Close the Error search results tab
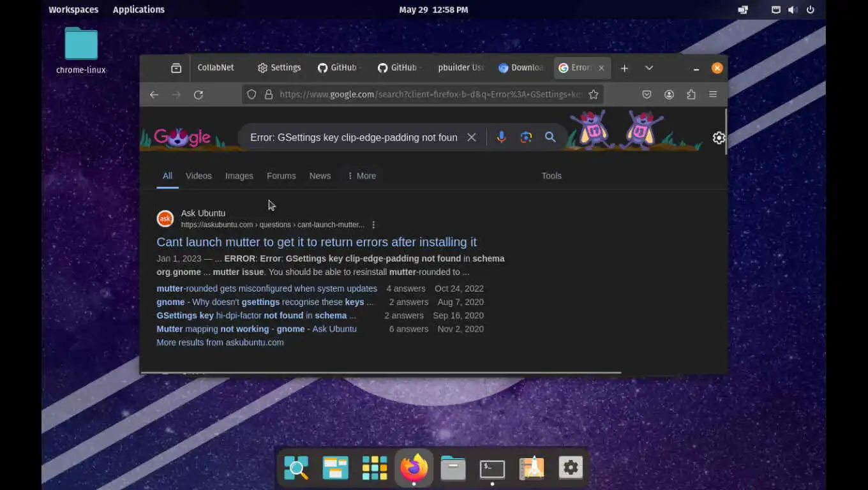Image resolution: width=868 pixels, height=490 pixels. [601, 68]
